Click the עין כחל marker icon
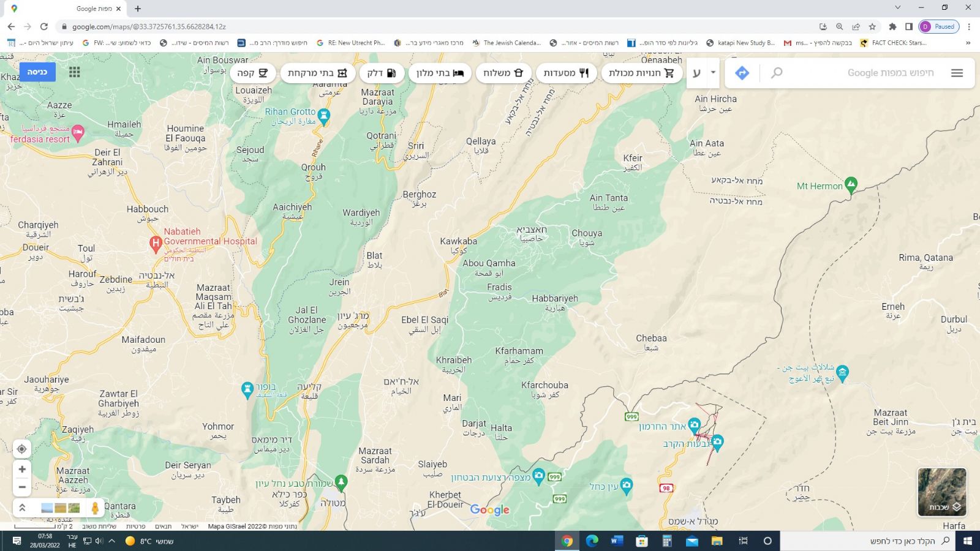The image size is (980, 551). point(626,485)
